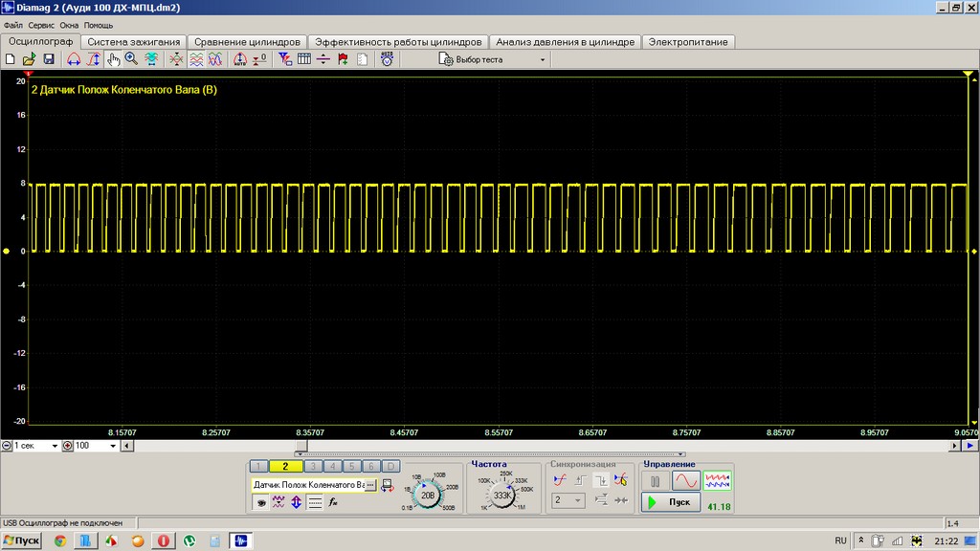
Task: Select channel 4 button
Action: coord(332,466)
